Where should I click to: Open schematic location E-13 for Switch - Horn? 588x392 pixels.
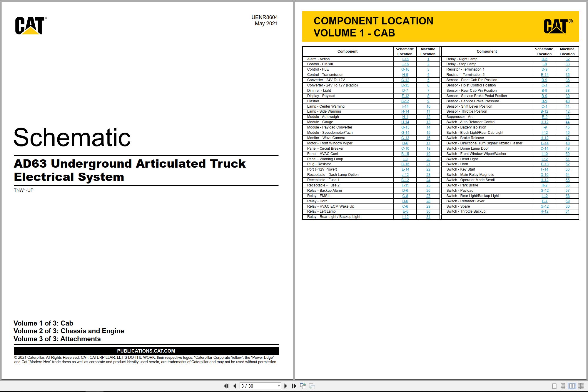point(544,164)
